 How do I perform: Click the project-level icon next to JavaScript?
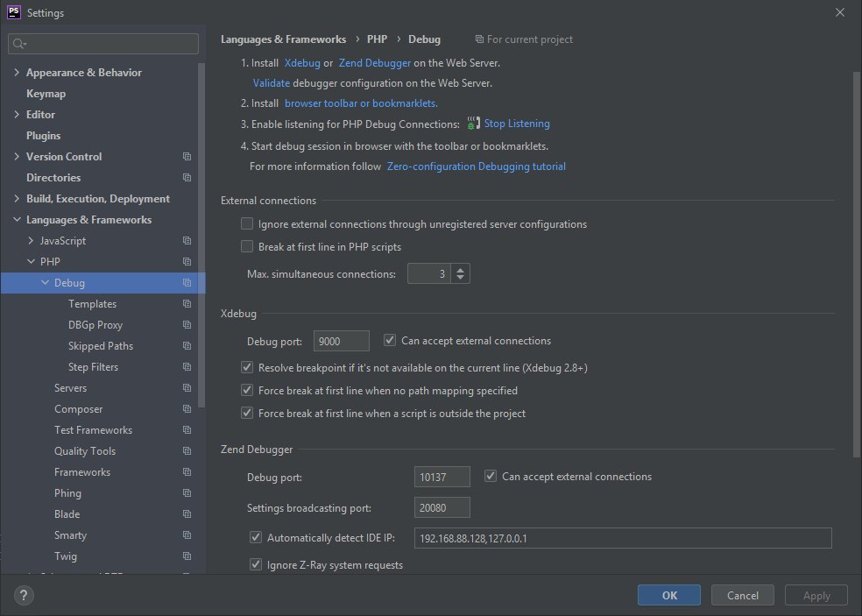click(x=187, y=241)
